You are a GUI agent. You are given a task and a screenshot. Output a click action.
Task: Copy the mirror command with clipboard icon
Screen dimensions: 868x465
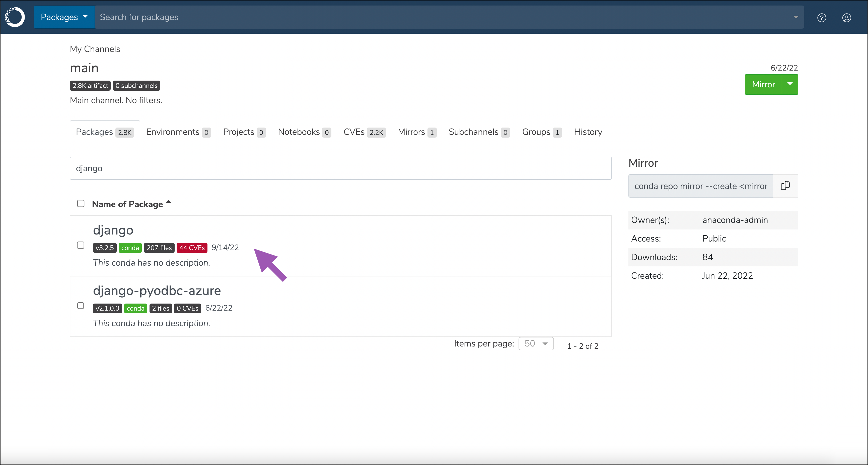(x=785, y=186)
